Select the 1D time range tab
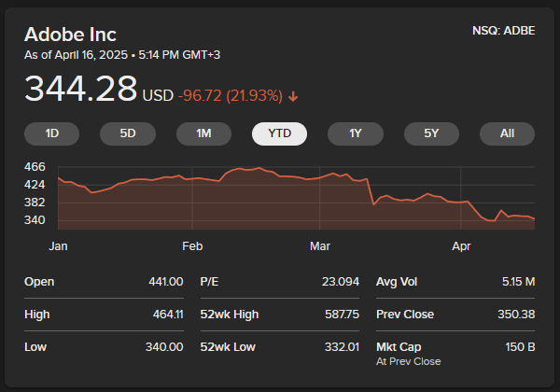 click(52, 133)
